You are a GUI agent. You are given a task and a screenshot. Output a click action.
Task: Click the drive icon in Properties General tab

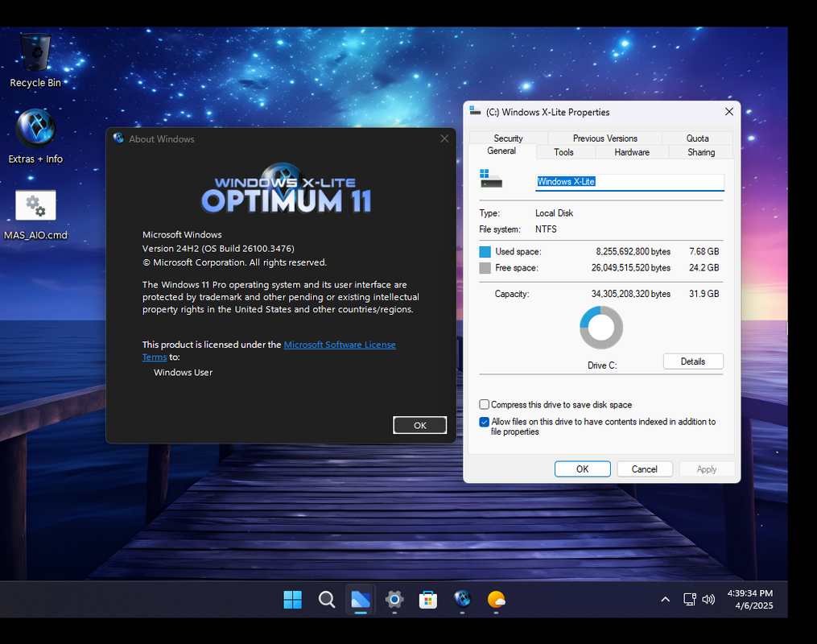[491, 179]
